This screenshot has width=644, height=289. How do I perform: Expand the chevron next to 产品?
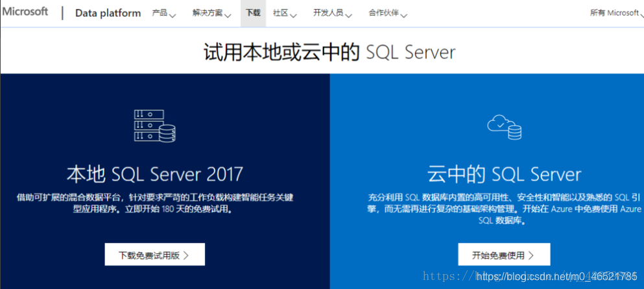[173, 16]
